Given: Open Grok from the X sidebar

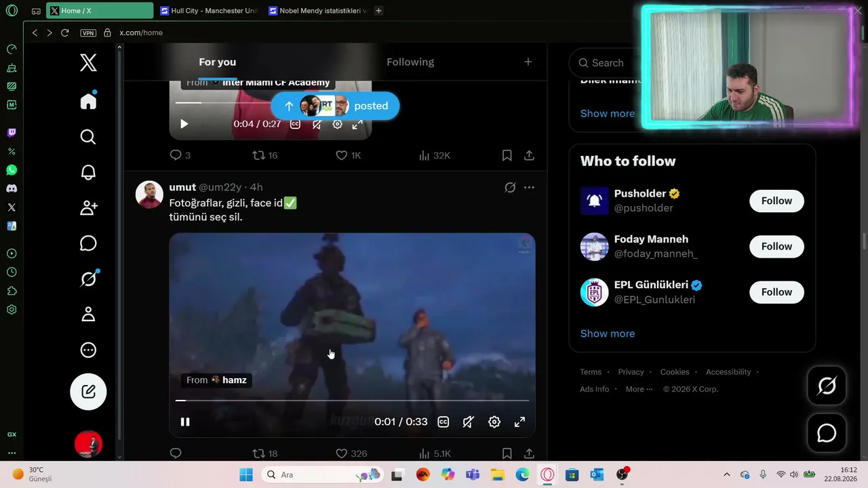Looking at the screenshot, I should (88, 279).
